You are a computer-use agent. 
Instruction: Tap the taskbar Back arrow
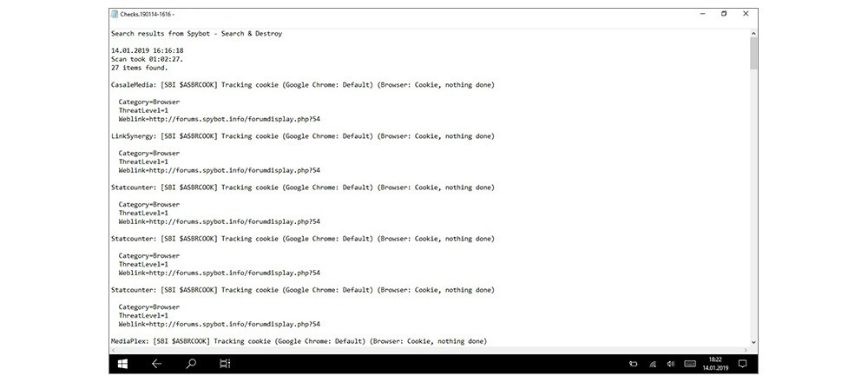pyautogui.click(x=156, y=364)
